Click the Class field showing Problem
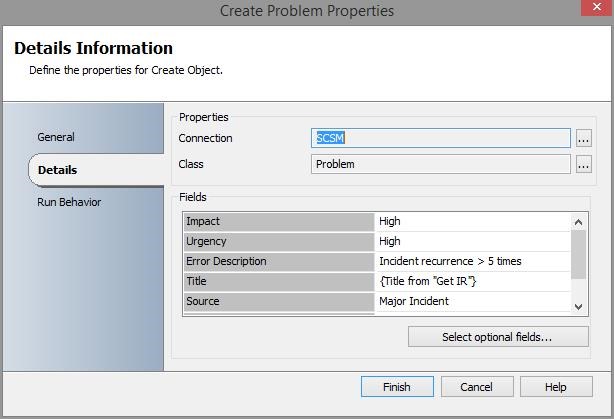The height and width of the screenshot is (419, 614). (440, 165)
